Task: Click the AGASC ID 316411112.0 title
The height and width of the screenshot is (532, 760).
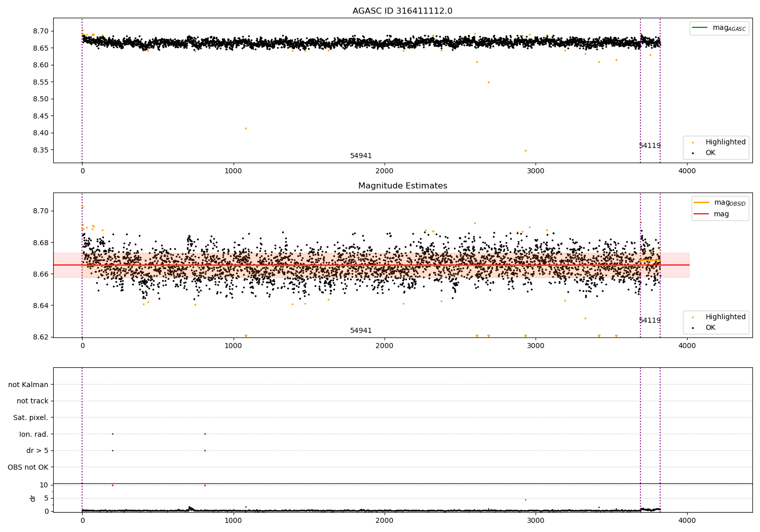Action: [x=402, y=11]
